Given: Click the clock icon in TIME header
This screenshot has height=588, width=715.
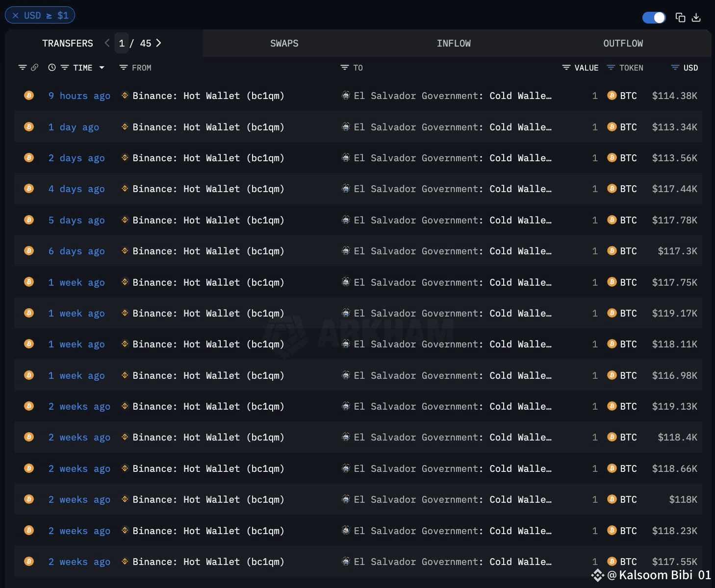Looking at the screenshot, I should pyautogui.click(x=52, y=68).
